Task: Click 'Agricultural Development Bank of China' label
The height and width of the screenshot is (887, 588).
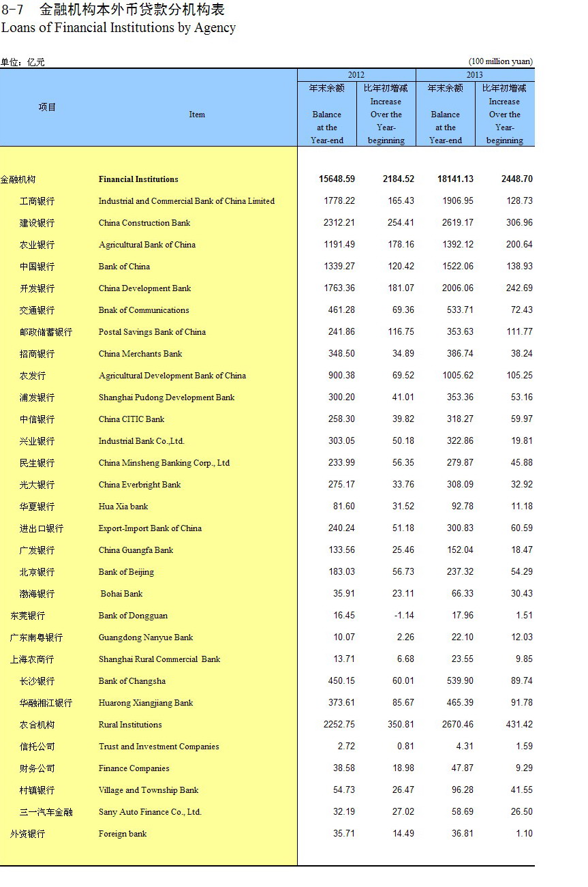Action: 172,376
